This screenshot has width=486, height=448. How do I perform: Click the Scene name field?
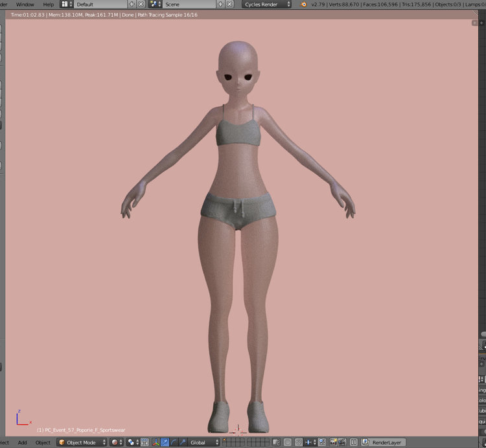(x=189, y=5)
